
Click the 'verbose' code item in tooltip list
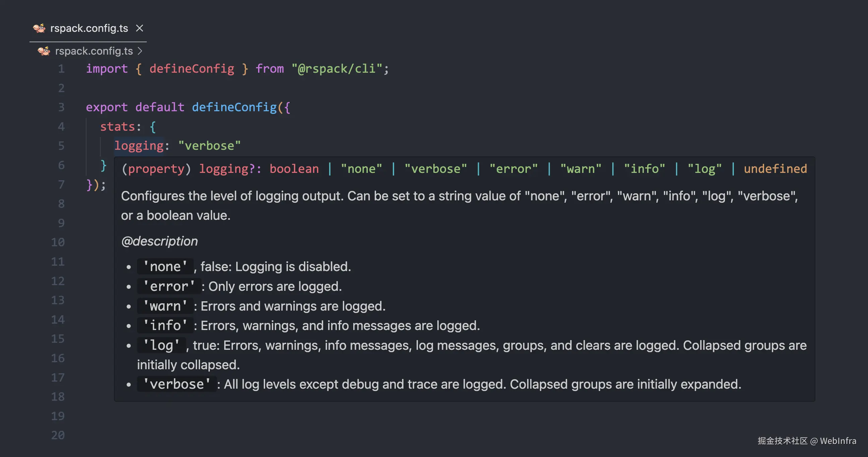click(x=177, y=384)
